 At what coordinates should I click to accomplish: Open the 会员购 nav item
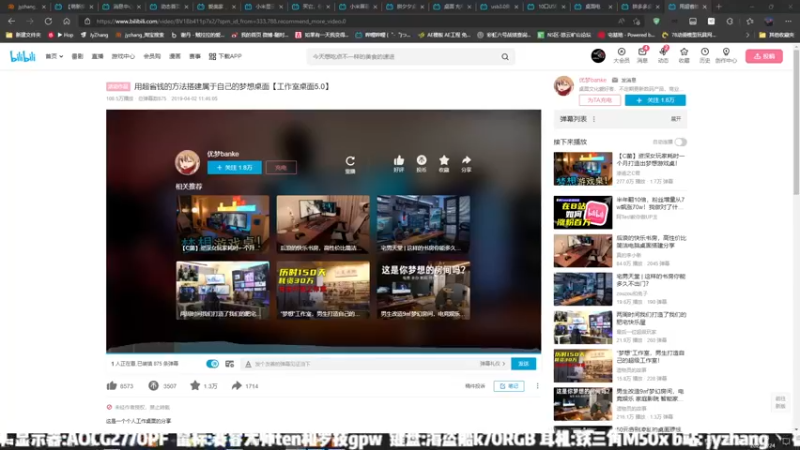pos(152,56)
